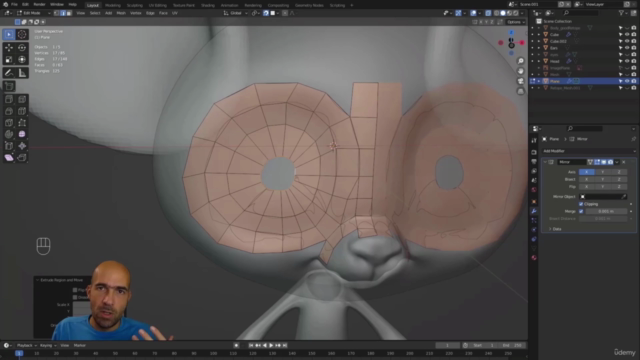Toggle camera view gizmo icon
Viewport: 640px width, 360px height.
click(520, 81)
